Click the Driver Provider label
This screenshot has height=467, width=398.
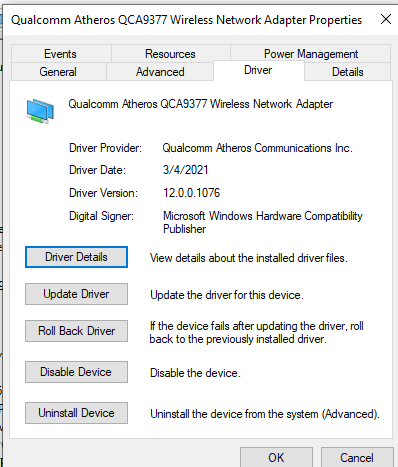pyautogui.click(x=105, y=148)
